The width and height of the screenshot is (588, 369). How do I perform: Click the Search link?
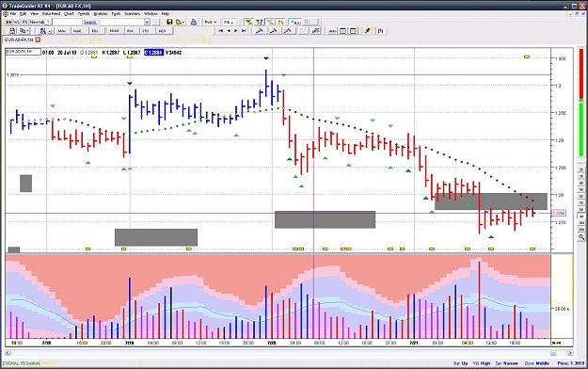[90, 22]
